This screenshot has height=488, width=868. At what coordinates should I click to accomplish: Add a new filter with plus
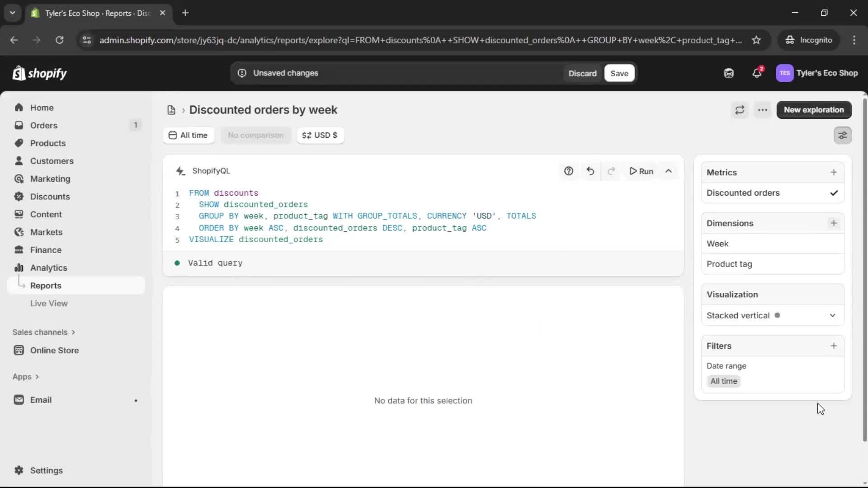[x=834, y=346]
